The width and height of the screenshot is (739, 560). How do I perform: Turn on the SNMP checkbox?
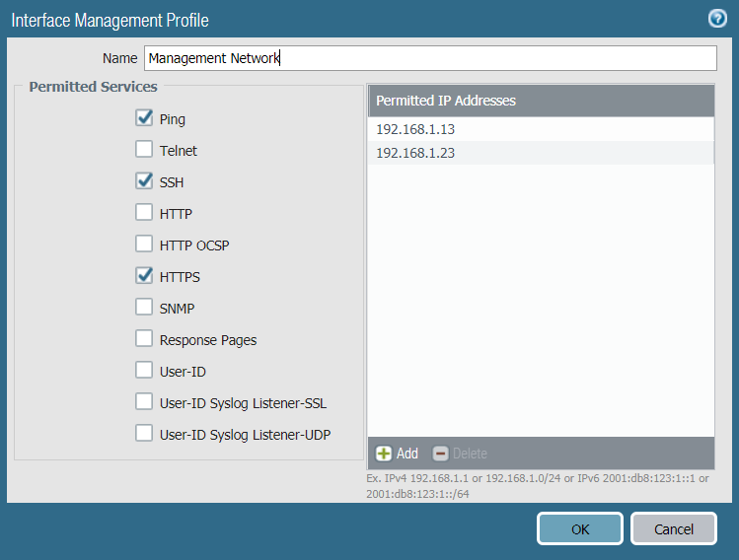pos(144,309)
